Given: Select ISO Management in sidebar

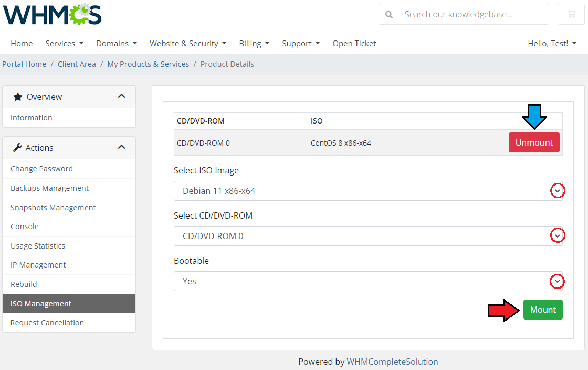Looking at the screenshot, I should coord(69,304).
